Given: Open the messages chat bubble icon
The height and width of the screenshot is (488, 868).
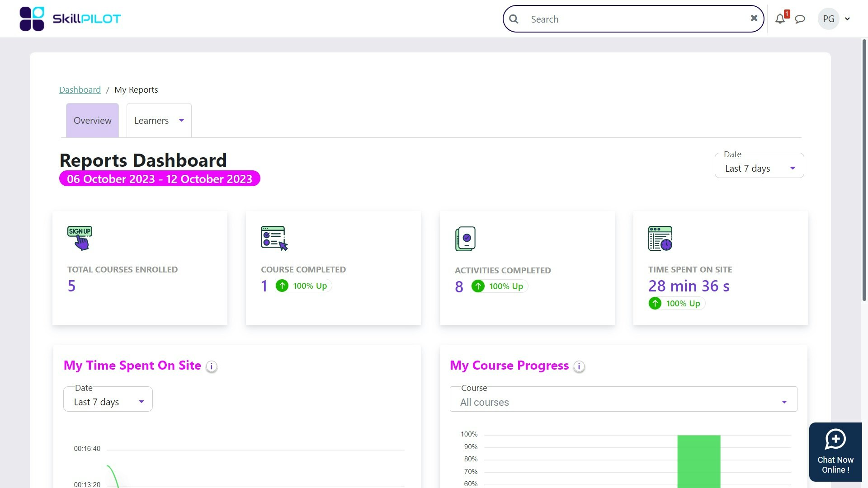Looking at the screenshot, I should [800, 19].
